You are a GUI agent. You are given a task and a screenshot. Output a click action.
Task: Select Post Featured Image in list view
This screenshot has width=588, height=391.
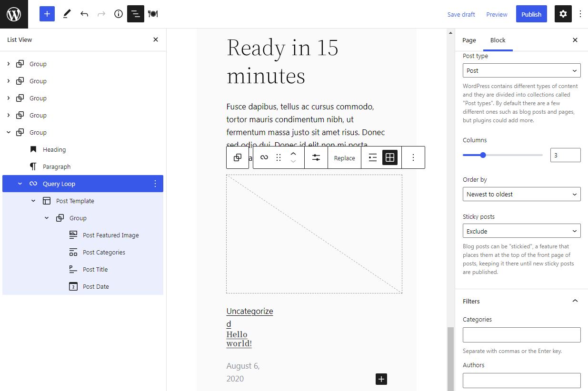(x=110, y=235)
